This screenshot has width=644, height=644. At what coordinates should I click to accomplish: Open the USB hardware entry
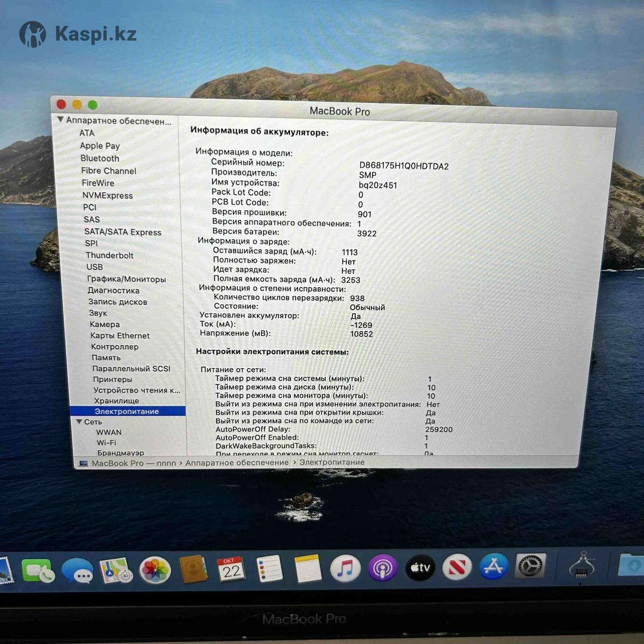pos(94,267)
